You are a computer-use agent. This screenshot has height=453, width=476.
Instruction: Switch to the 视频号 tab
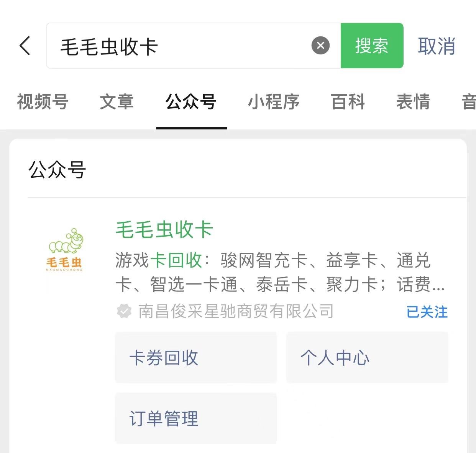(x=43, y=102)
